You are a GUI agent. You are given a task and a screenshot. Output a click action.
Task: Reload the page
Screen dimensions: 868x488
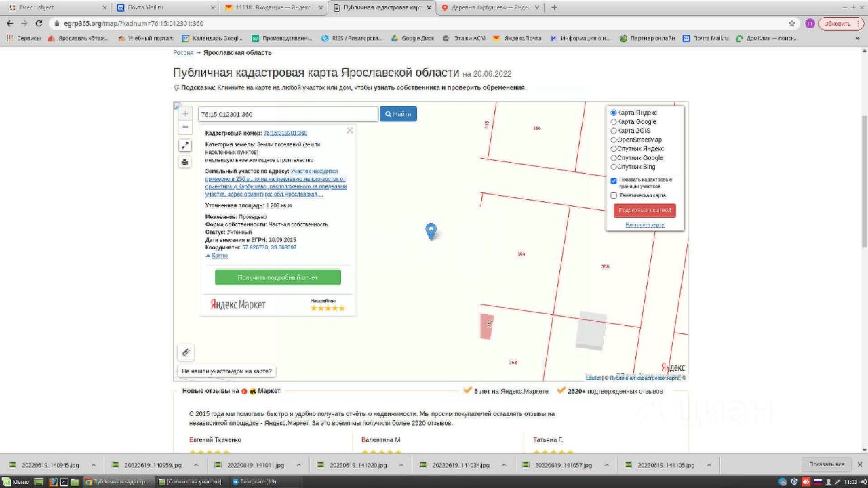(39, 23)
